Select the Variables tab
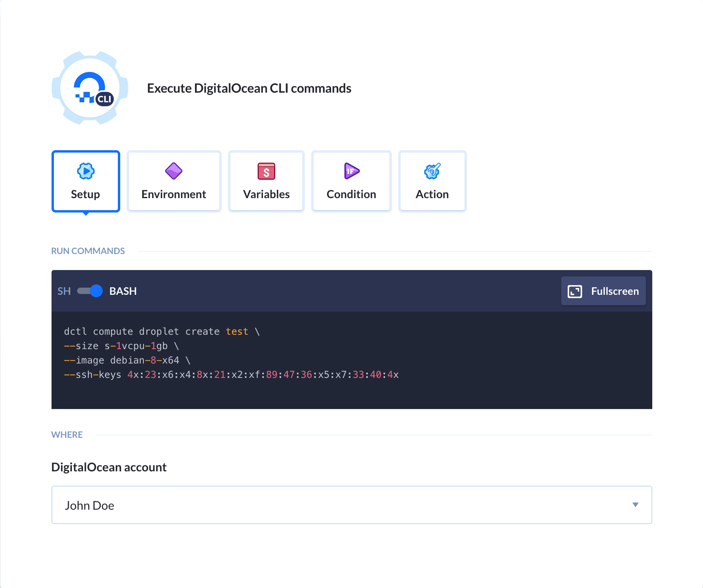Image resolution: width=703 pixels, height=588 pixels. pyautogui.click(x=266, y=181)
